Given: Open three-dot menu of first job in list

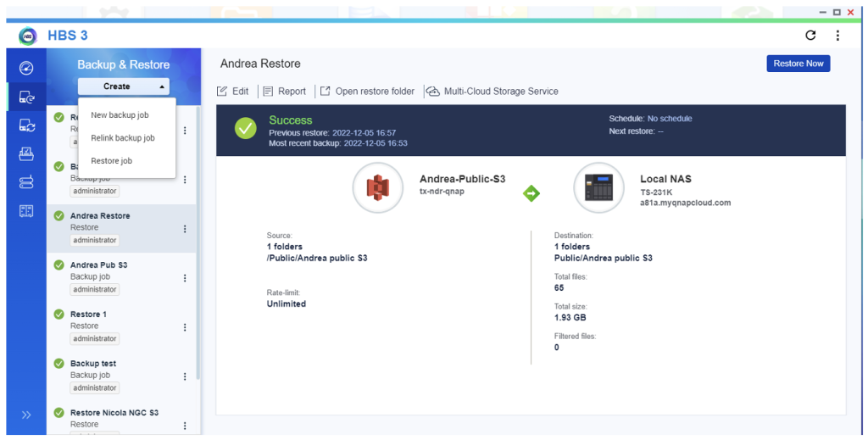Looking at the screenshot, I should pyautogui.click(x=185, y=131).
